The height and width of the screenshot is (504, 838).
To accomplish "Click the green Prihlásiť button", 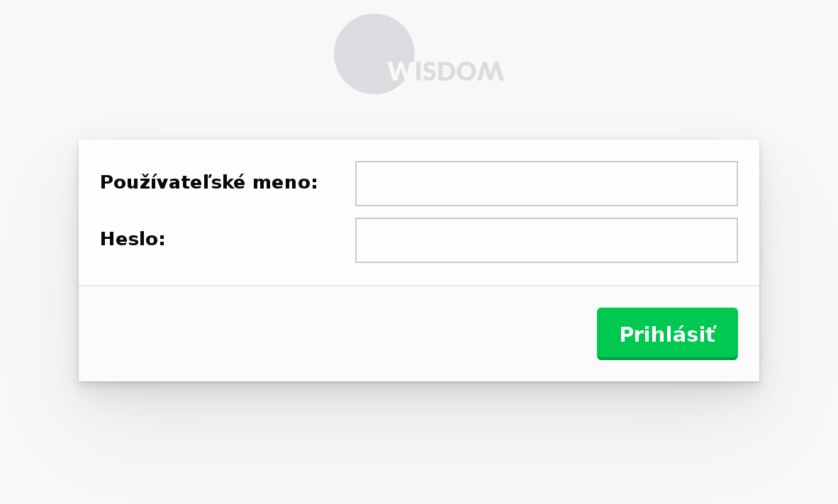I will 667,334.
